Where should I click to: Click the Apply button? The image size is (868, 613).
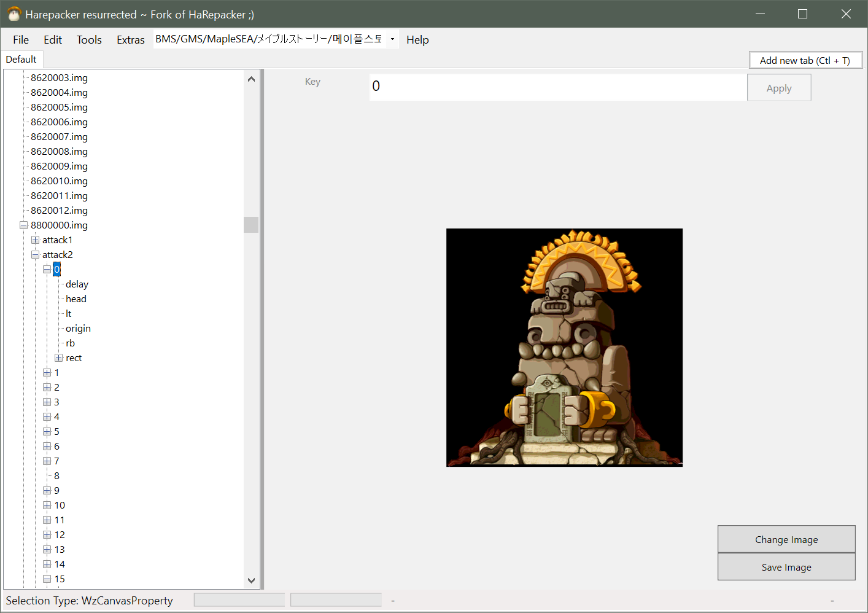click(779, 88)
